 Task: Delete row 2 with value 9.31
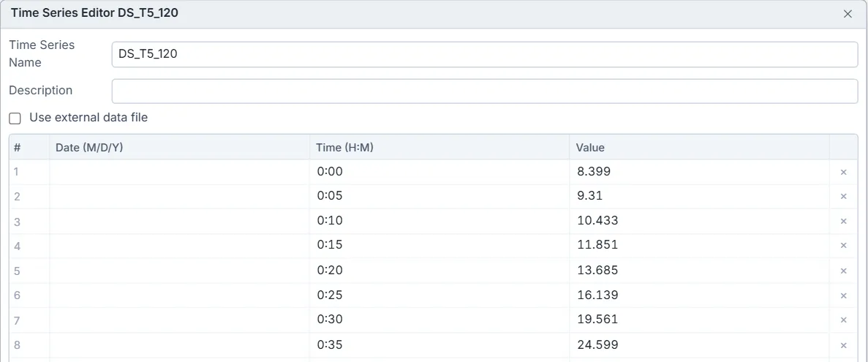point(844,197)
